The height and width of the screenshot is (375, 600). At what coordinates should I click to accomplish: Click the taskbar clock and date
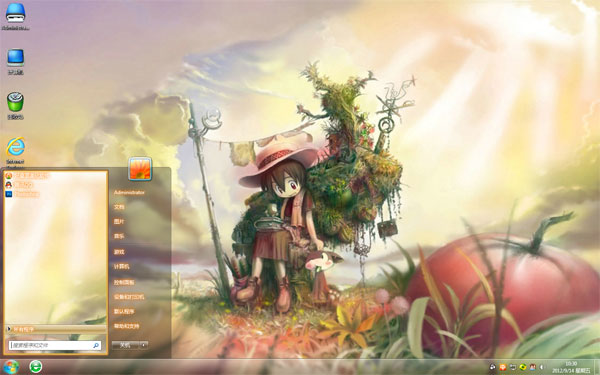click(572, 367)
